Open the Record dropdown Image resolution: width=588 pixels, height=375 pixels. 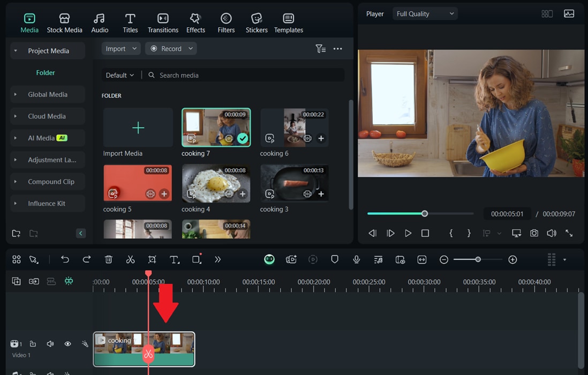click(171, 49)
